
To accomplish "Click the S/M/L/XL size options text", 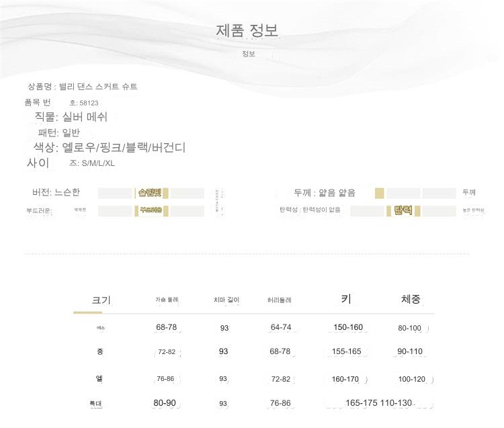I will point(98,163).
